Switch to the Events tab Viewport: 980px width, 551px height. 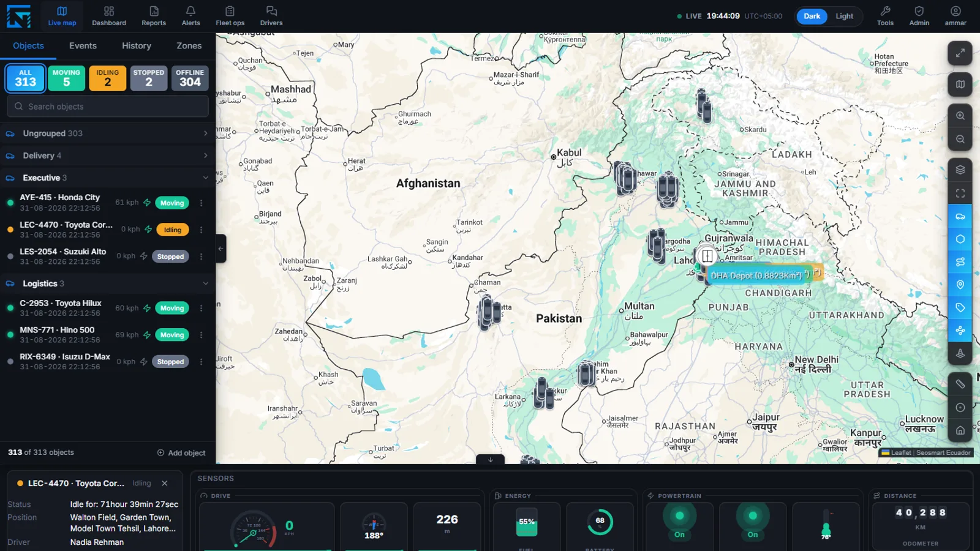pyautogui.click(x=83, y=46)
